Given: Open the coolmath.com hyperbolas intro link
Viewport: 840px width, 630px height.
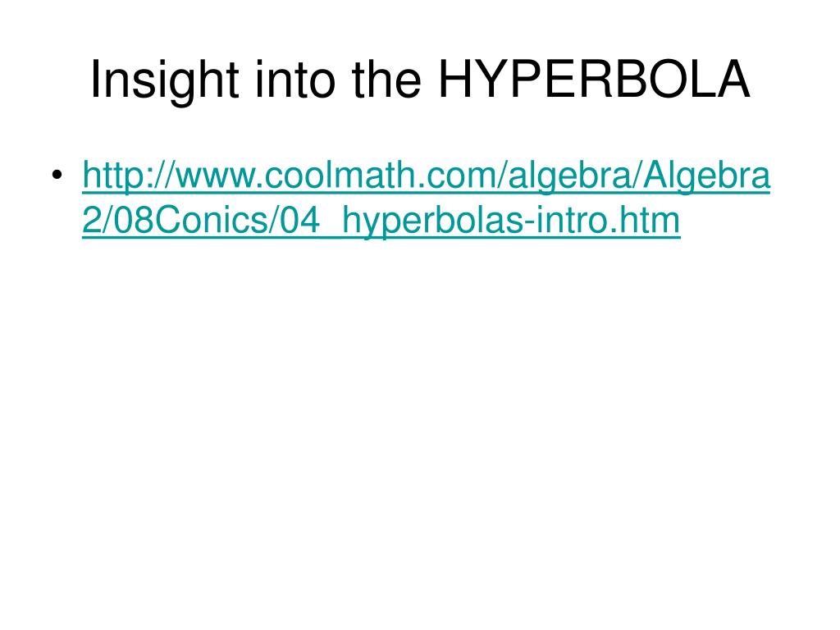Looking at the screenshot, I should [x=426, y=197].
